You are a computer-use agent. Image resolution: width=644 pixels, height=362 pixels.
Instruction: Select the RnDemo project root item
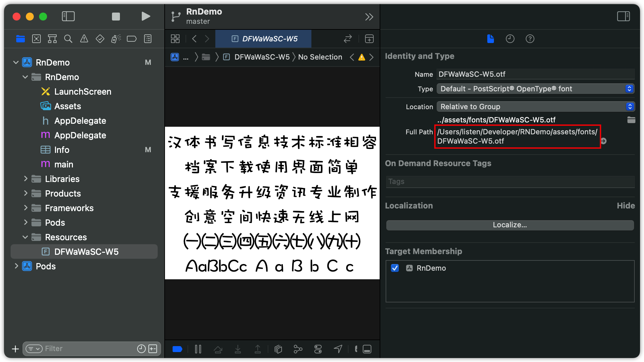pyautogui.click(x=52, y=62)
